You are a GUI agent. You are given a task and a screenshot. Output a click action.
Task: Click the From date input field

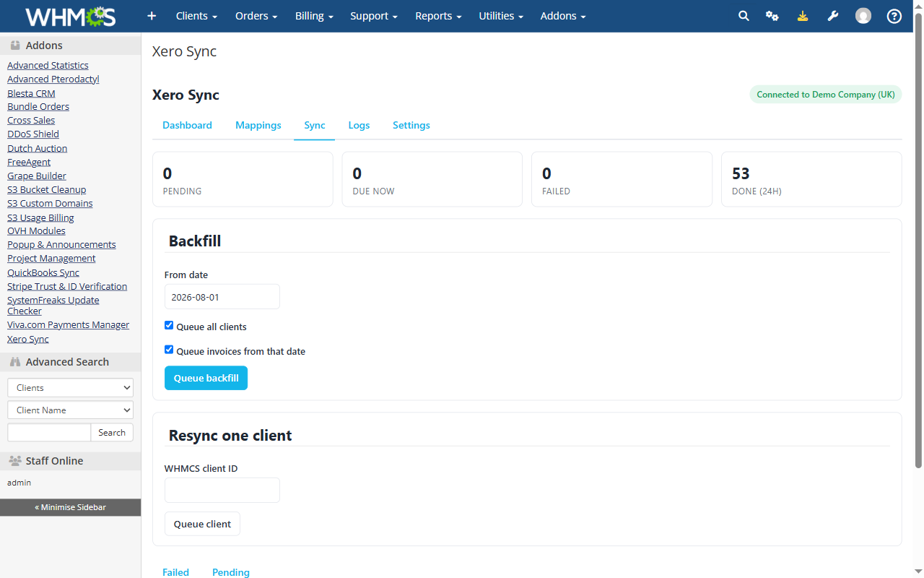coord(222,297)
